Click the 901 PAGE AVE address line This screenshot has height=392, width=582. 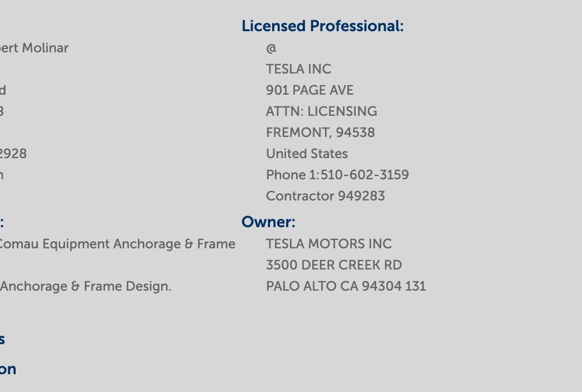pyautogui.click(x=309, y=90)
